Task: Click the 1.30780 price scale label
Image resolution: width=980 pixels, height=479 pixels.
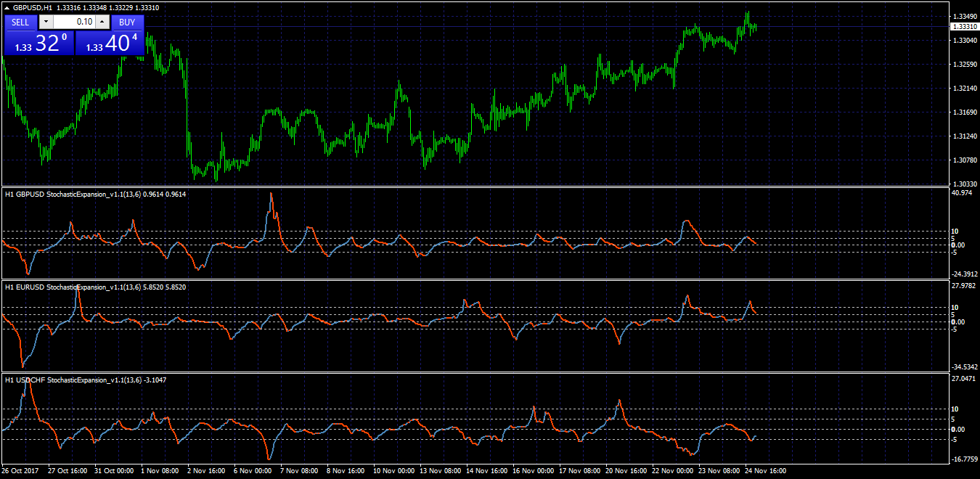Action: (963, 160)
